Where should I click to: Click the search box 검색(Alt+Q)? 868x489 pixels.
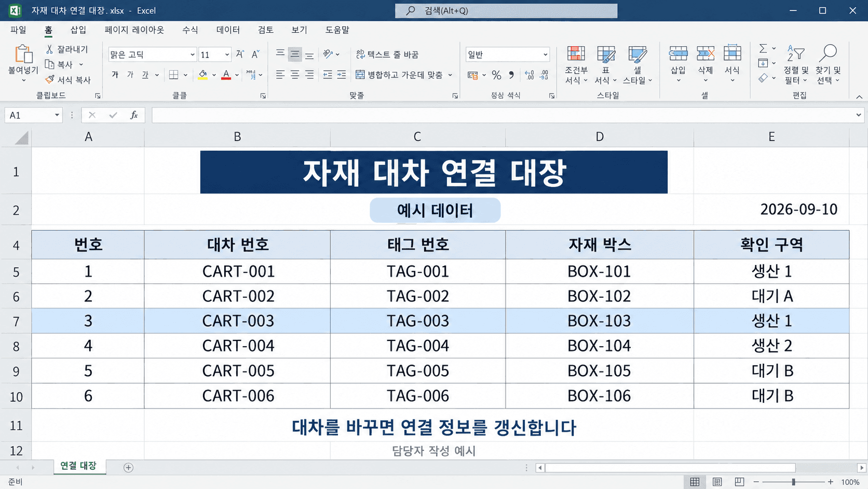pos(506,10)
